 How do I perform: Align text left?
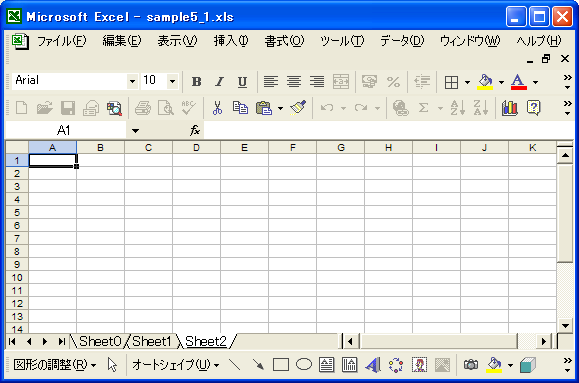pos(271,82)
